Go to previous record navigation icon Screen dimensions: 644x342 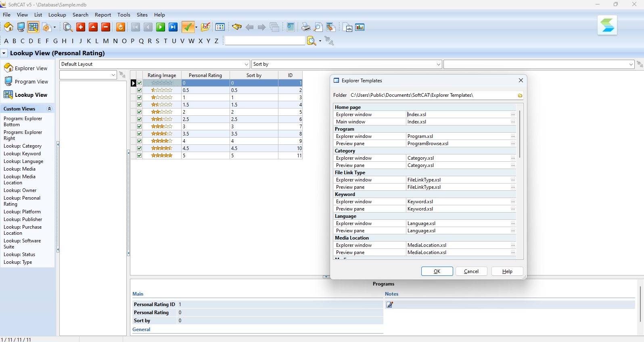pos(148,27)
